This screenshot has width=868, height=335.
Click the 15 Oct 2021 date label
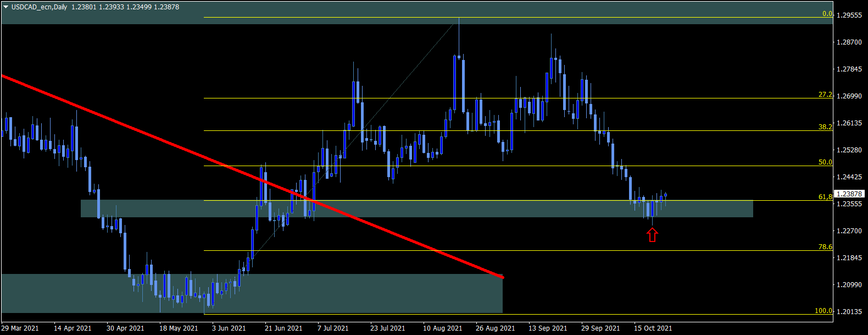pos(653,328)
